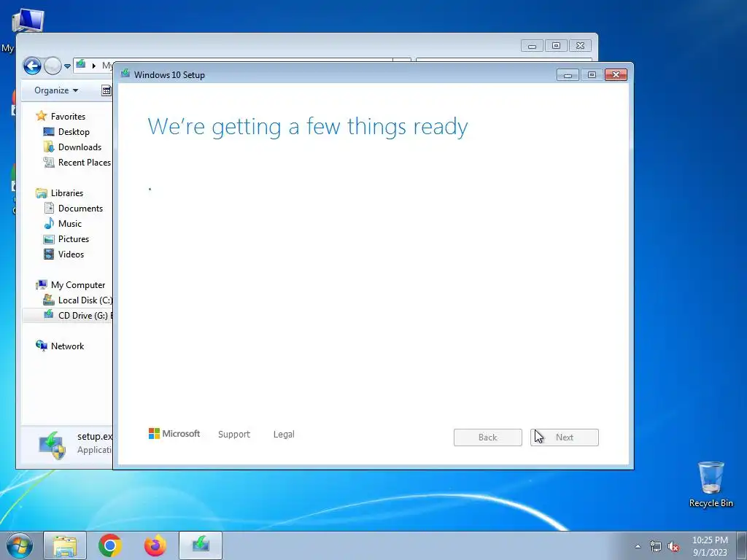The width and height of the screenshot is (747, 560).
Task: Go back in the Explorer window
Action: coord(32,66)
